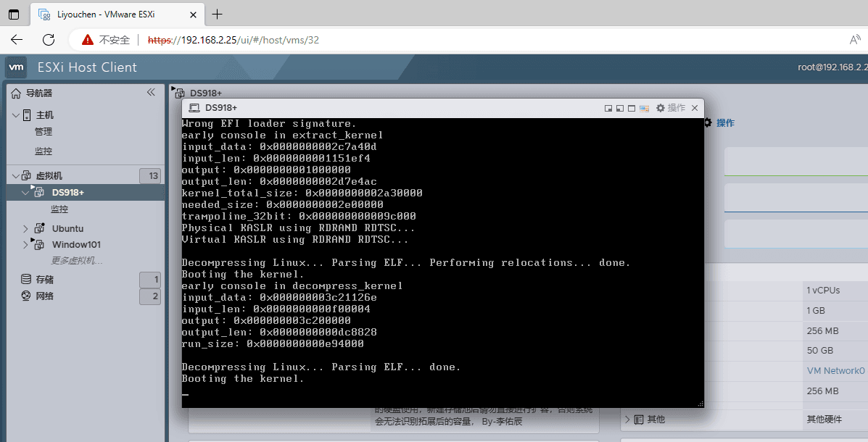868x442 pixels.
Task: Select the 存储 storage icon in navigator
Action: [x=26, y=279]
